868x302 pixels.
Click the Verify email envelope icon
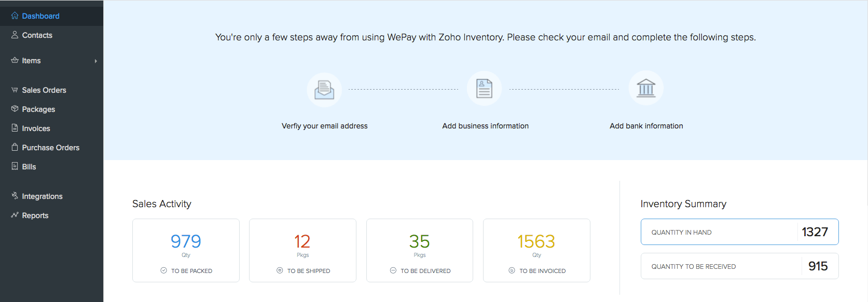324,90
